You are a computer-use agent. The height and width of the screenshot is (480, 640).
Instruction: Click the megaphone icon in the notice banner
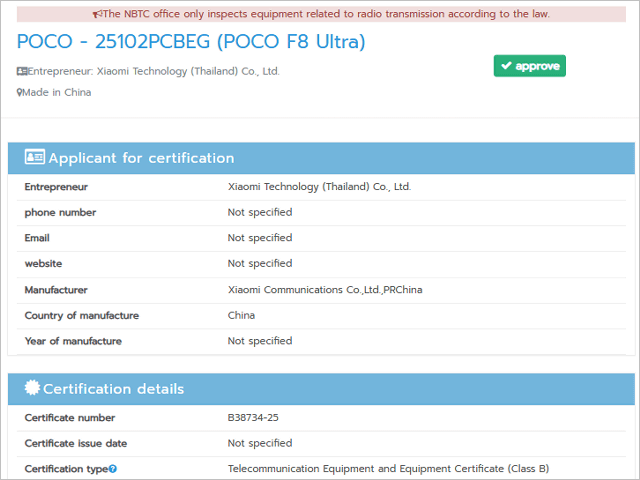[97, 15]
